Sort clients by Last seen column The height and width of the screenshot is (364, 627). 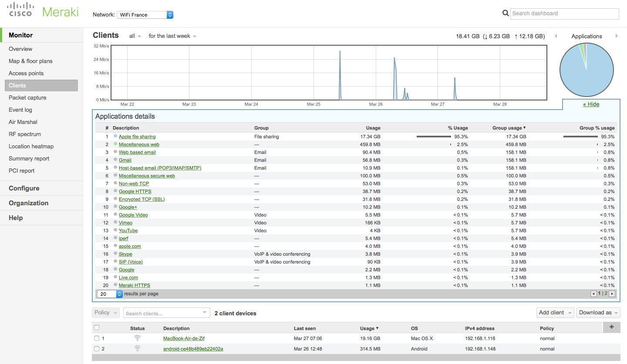(305, 328)
